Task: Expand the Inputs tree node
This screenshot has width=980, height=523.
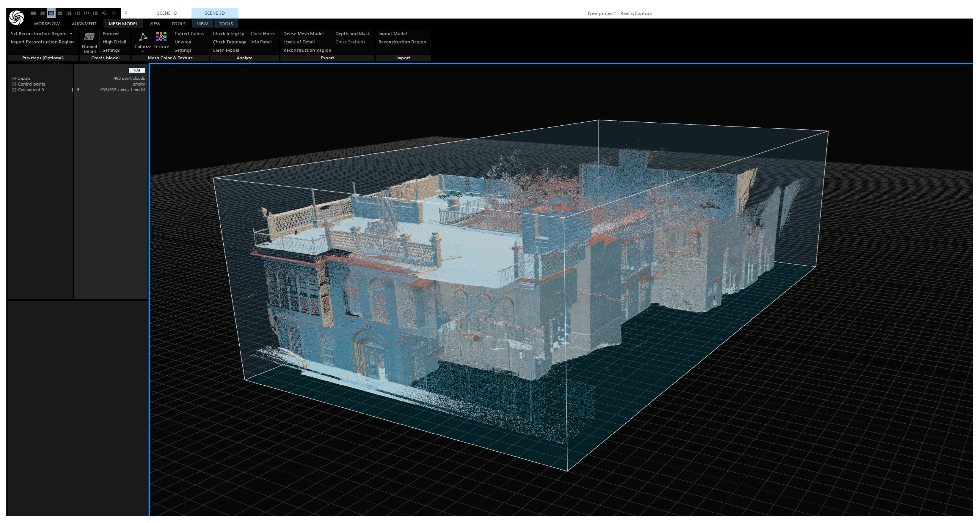Action: pos(14,78)
